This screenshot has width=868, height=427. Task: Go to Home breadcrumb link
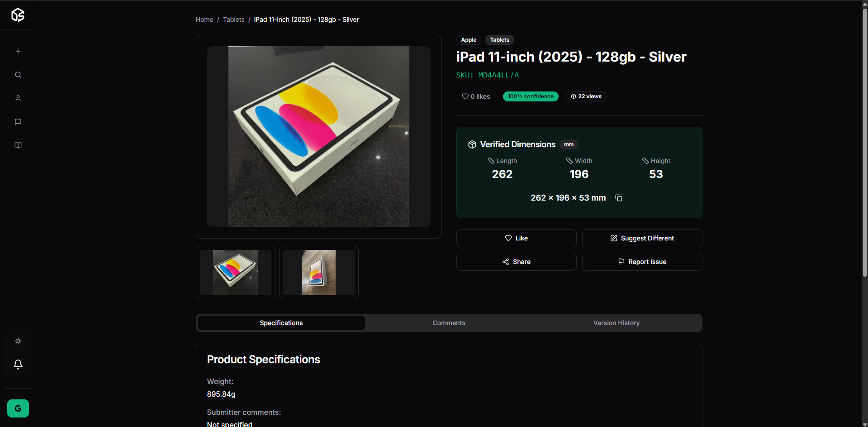click(204, 19)
